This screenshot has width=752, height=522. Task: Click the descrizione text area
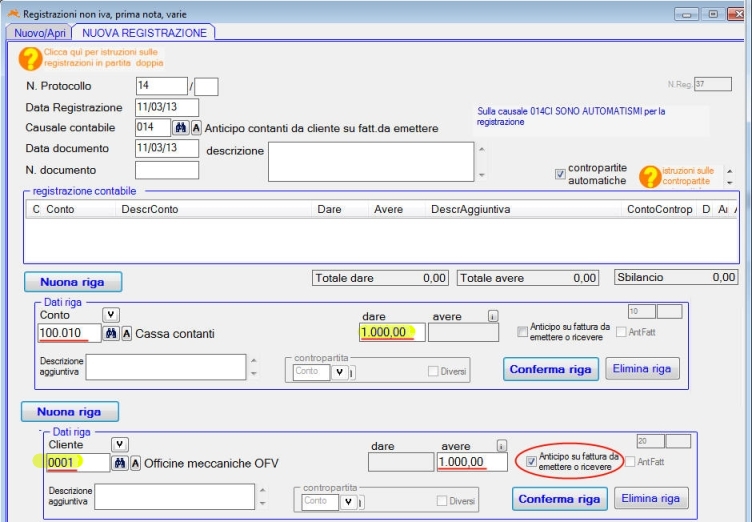pyautogui.click(x=371, y=162)
